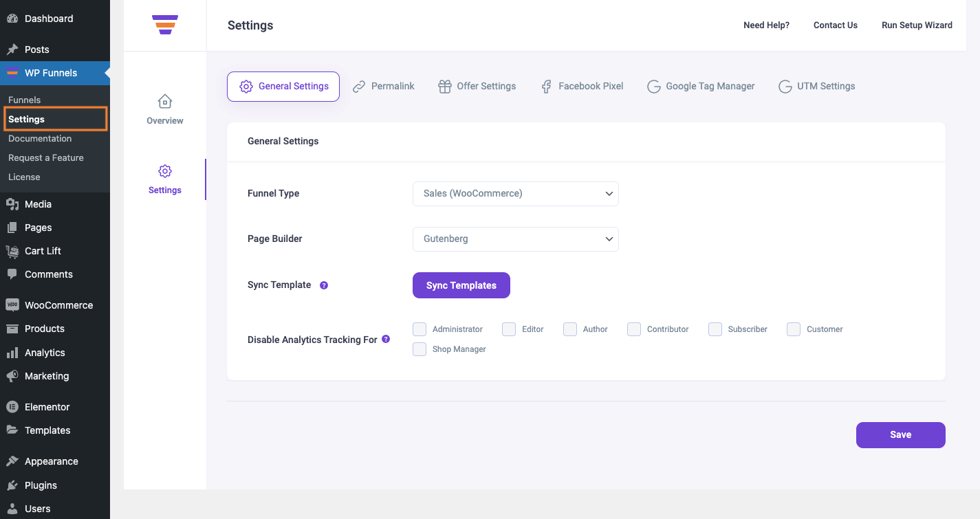This screenshot has height=519, width=980.
Task: Click the Cart Lift cart icon
Action: [12, 251]
